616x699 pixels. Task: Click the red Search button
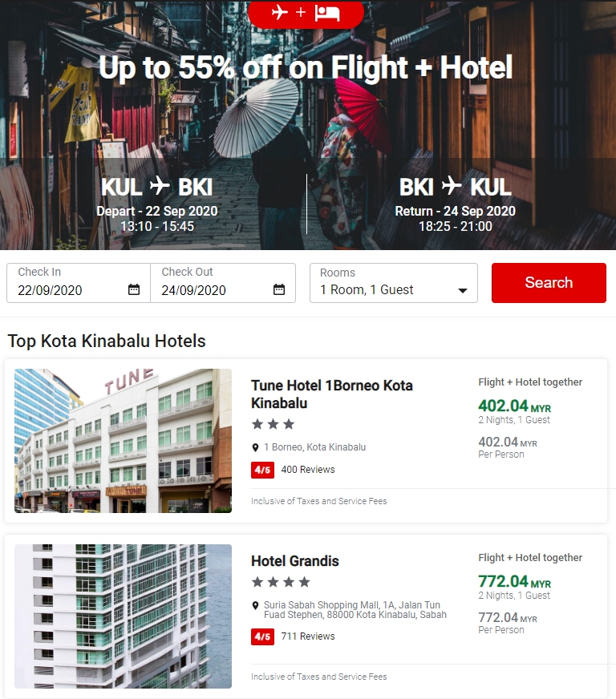549,283
